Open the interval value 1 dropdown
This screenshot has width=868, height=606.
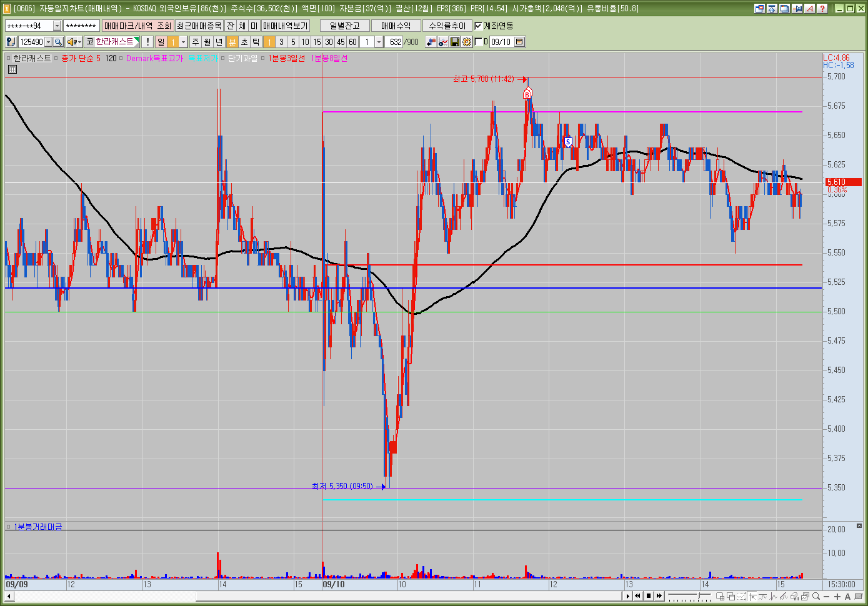(x=379, y=42)
